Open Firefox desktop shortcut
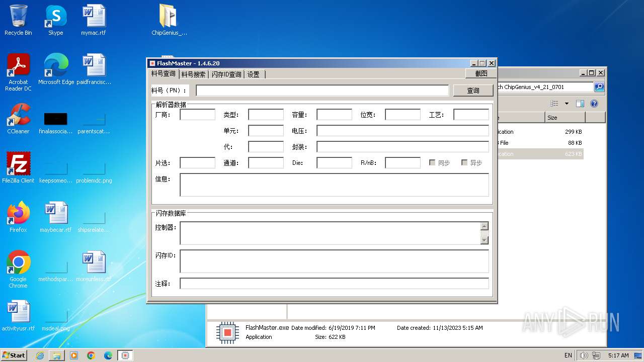 18,217
